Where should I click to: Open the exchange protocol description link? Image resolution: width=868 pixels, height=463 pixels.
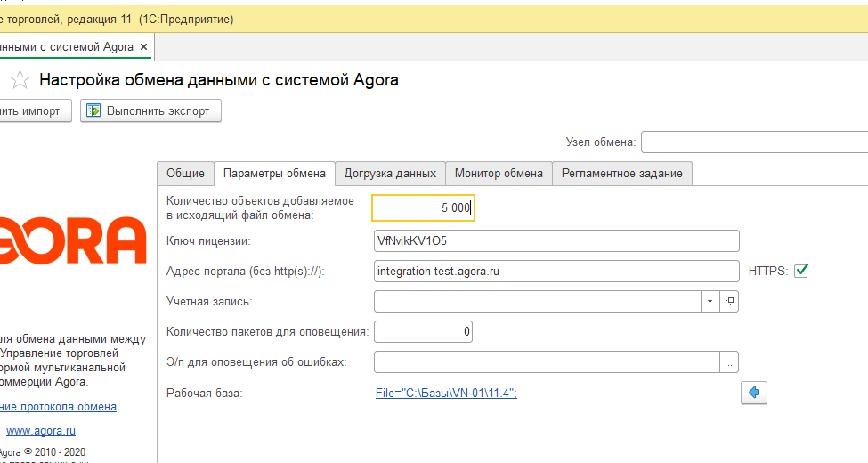click(x=57, y=407)
